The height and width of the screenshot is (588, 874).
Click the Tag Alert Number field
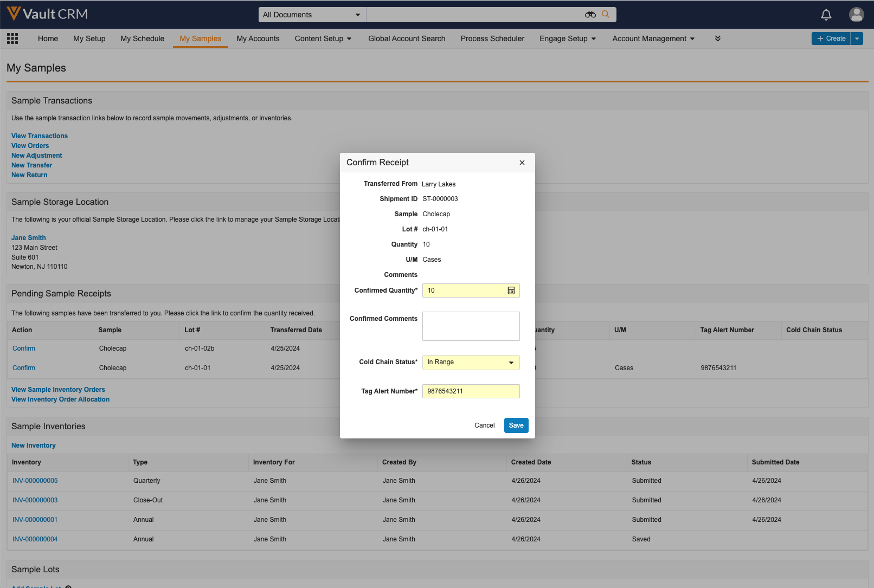point(471,391)
